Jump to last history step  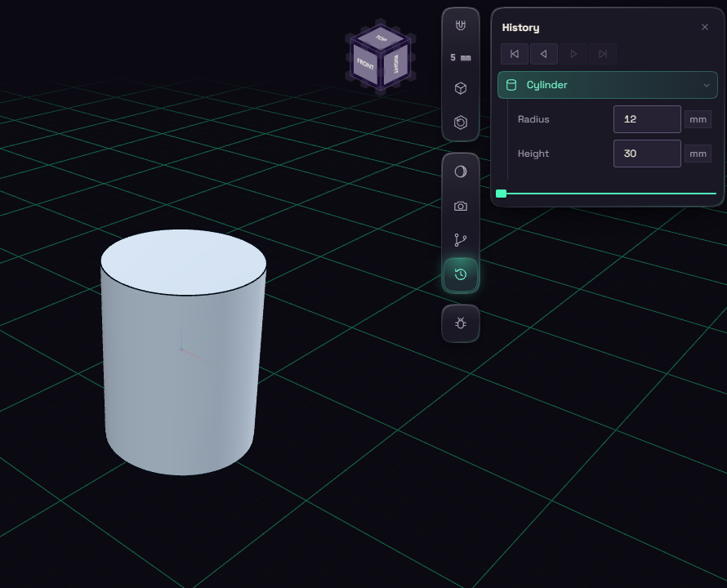coord(603,54)
